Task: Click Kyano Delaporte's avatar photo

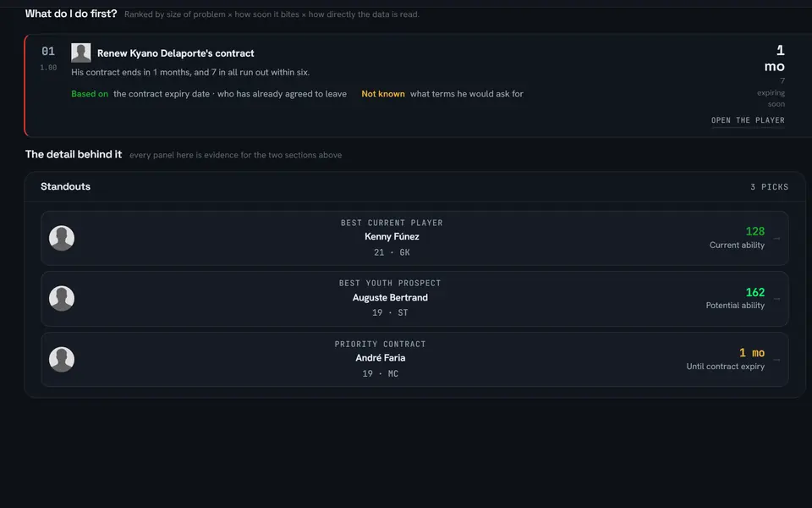Action: (x=81, y=52)
